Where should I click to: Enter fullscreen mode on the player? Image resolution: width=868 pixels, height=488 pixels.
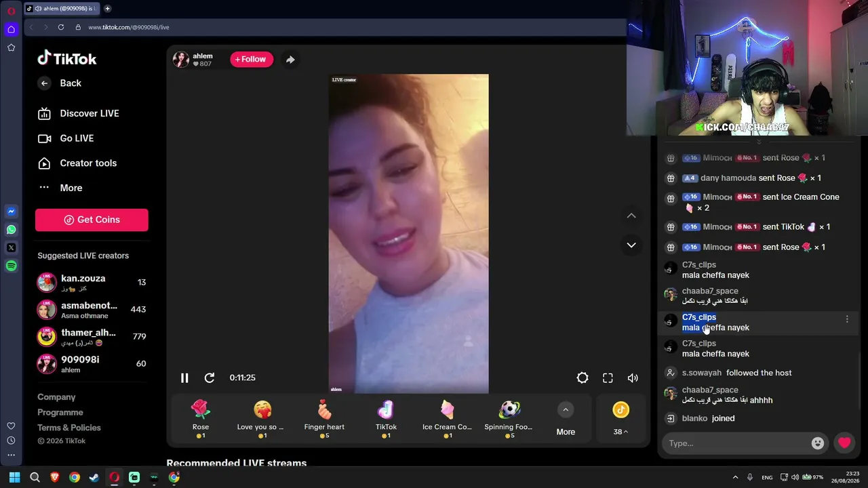coord(608,378)
